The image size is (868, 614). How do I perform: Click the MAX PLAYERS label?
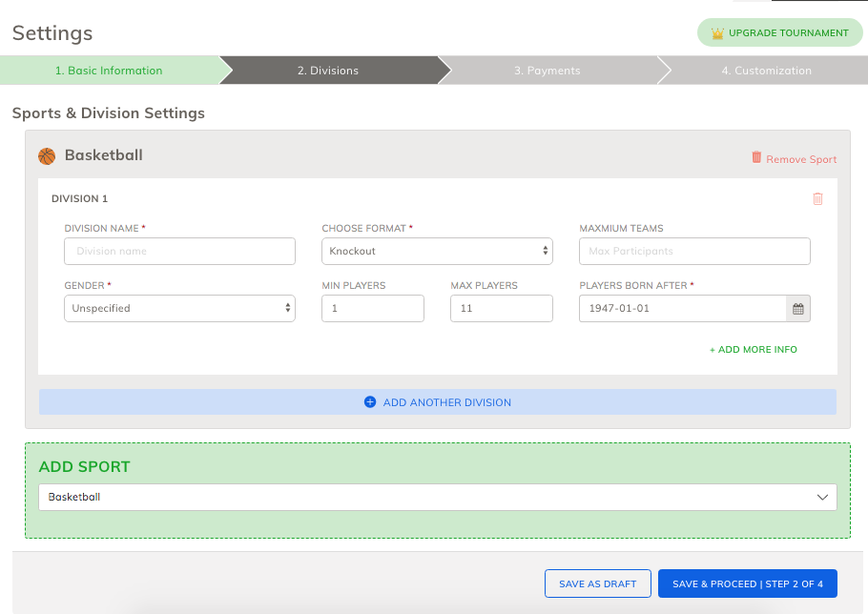484,285
